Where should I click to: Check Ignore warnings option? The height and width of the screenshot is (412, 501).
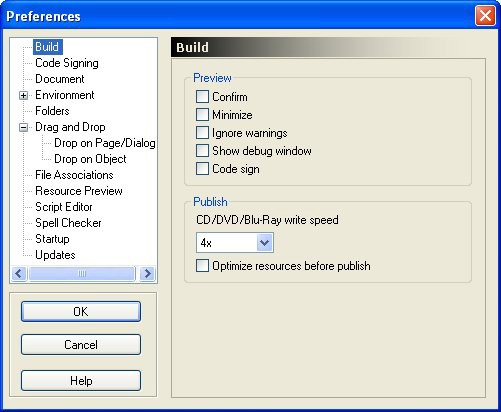tap(202, 133)
